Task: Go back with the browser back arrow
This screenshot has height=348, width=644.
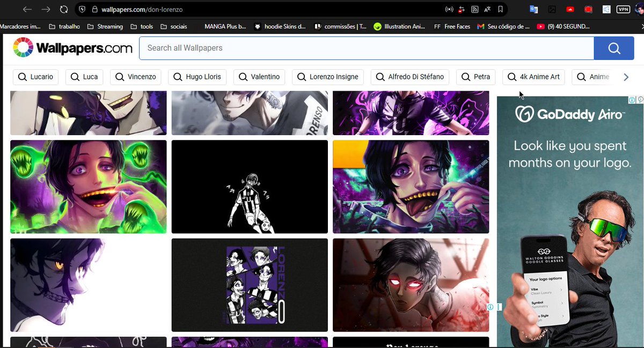Action: click(27, 9)
